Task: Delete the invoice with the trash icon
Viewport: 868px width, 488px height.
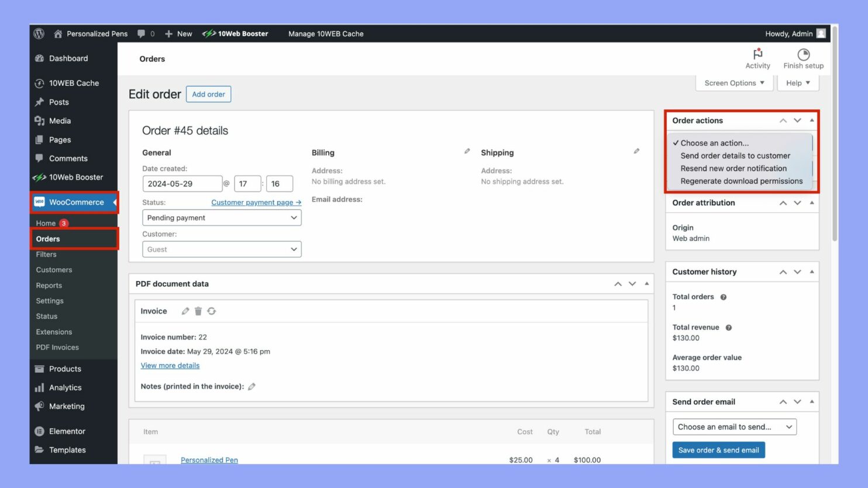Action: coord(198,311)
